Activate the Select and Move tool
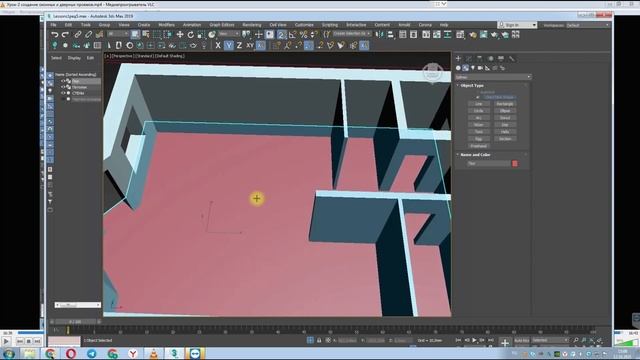Image resolution: width=640 pixels, height=360 pixels. pos(180,35)
